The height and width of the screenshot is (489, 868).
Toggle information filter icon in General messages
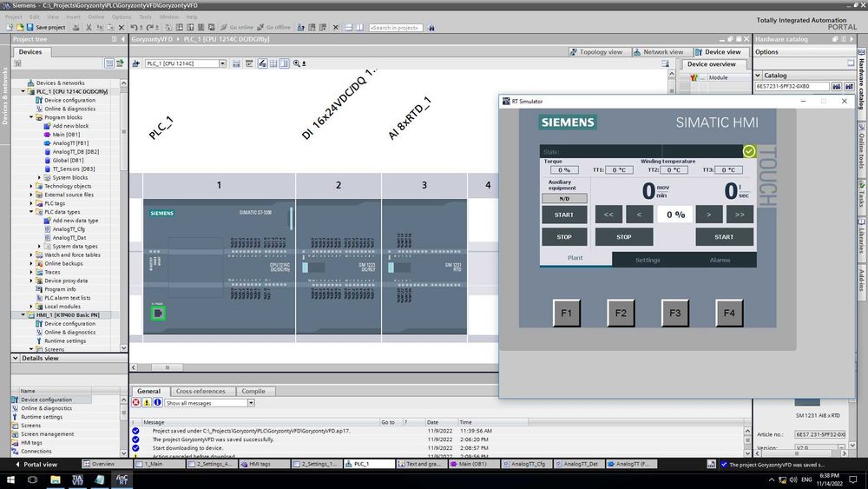click(157, 403)
